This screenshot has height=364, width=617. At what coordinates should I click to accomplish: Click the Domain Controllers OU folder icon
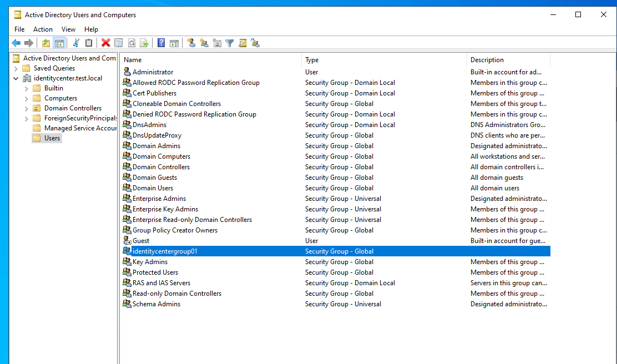pos(37,108)
